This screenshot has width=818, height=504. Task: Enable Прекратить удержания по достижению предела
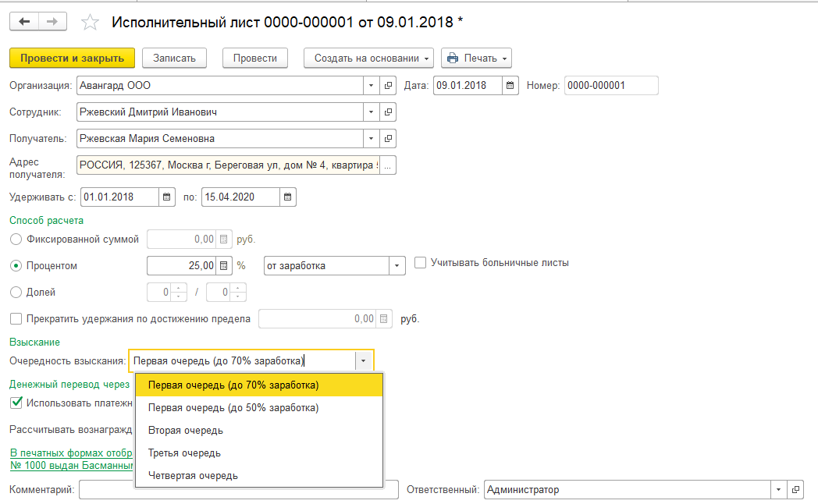[x=16, y=319]
